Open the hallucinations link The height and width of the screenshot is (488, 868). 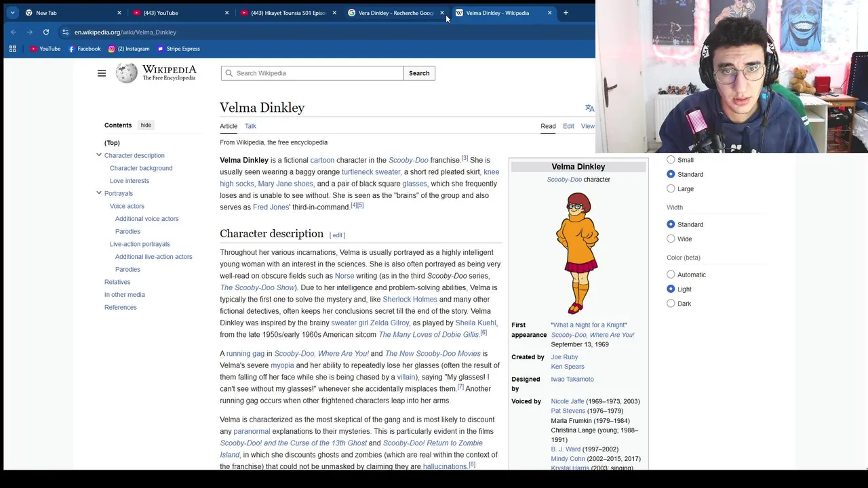pos(445,466)
